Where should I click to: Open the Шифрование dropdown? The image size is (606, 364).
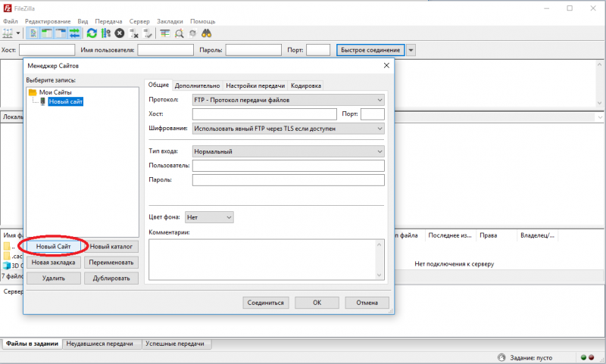[289, 129]
